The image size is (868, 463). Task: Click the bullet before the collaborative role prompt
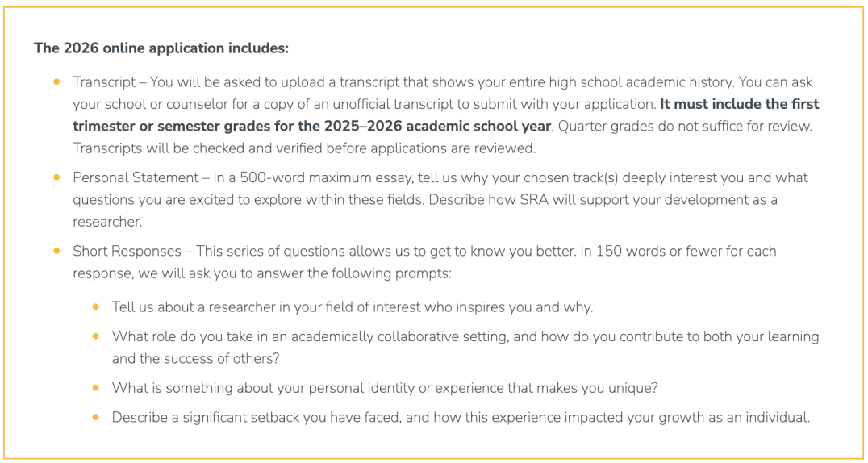[96, 336]
